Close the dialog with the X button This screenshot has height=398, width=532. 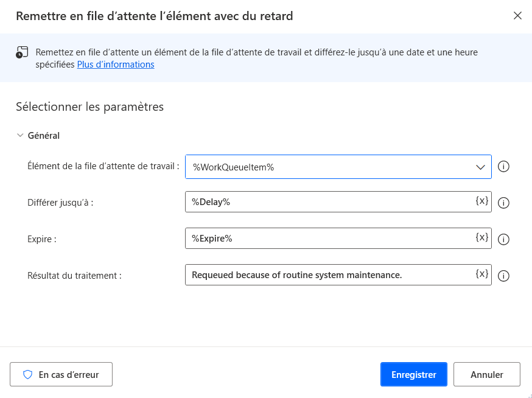pyautogui.click(x=517, y=16)
